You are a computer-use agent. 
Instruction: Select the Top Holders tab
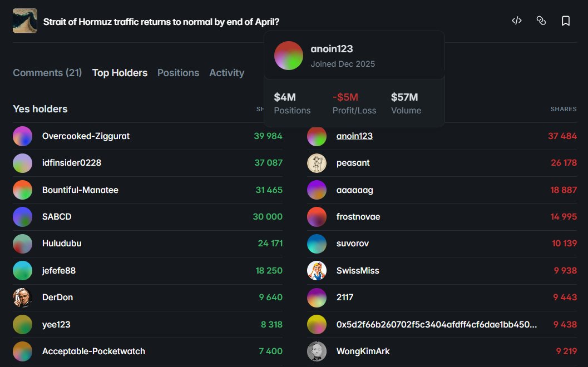coord(120,72)
